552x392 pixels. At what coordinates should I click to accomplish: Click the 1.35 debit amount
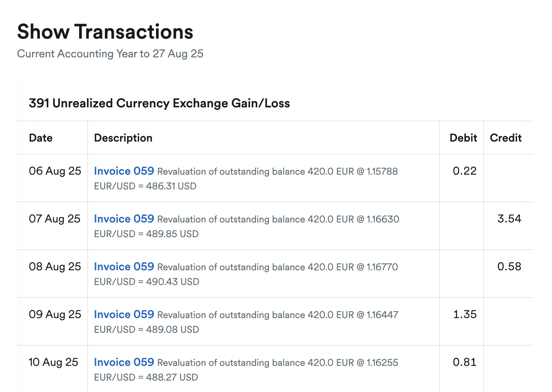point(465,314)
